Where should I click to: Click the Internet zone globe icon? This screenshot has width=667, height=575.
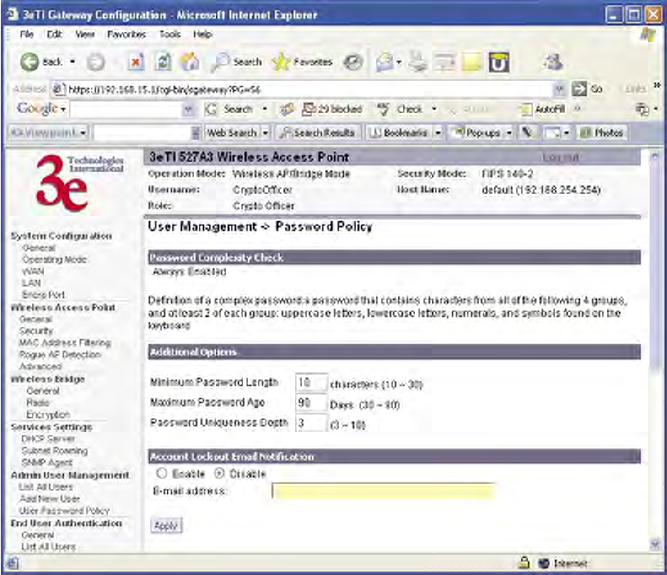(544, 564)
